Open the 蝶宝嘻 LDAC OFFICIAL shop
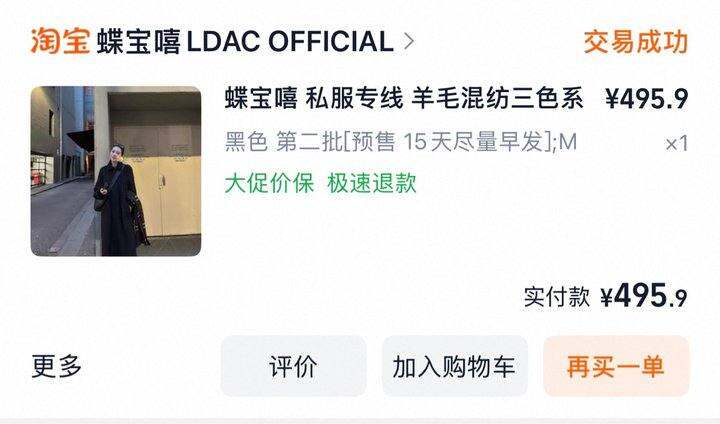This screenshot has width=720, height=424. (x=245, y=42)
